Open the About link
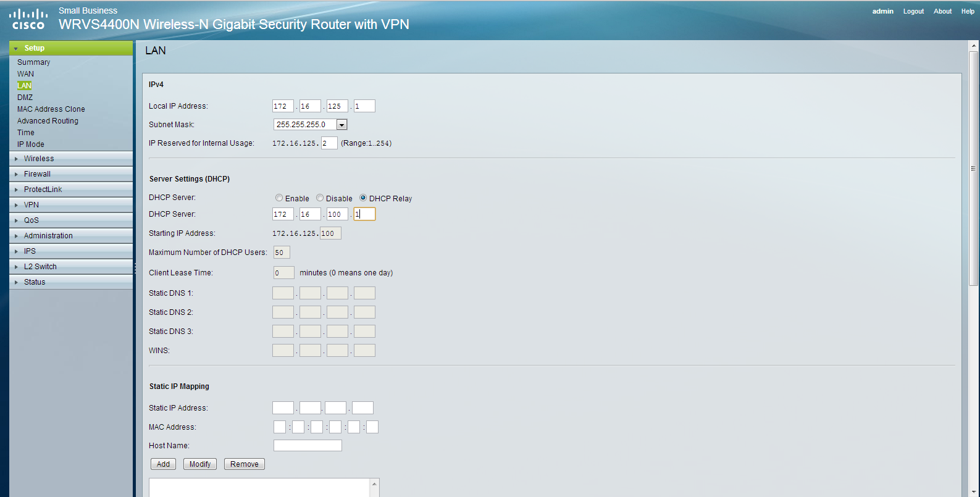The image size is (980, 497). [x=942, y=11]
